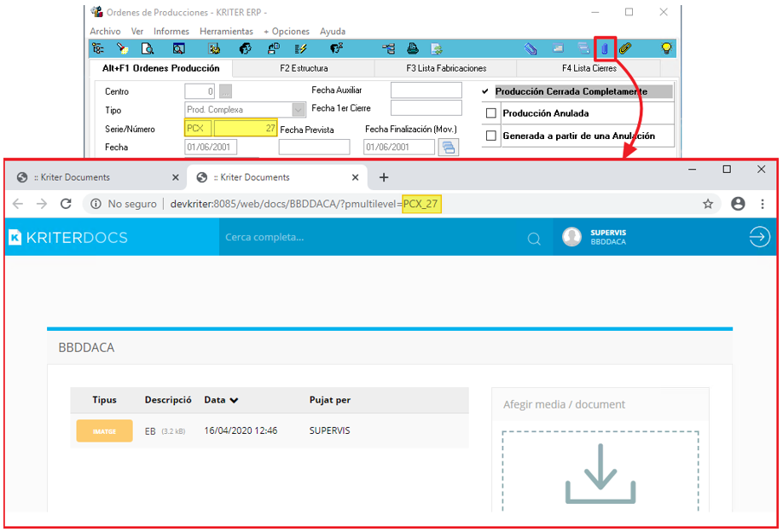Click the lightning list toolbar icon
The width and height of the screenshot is (783, 532).
[300, 49]
